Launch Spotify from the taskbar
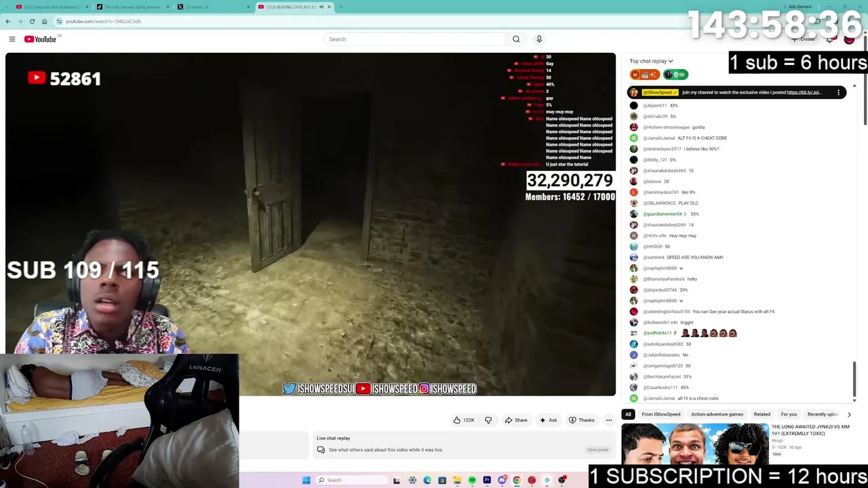868x488 pixels. point(472,481)
